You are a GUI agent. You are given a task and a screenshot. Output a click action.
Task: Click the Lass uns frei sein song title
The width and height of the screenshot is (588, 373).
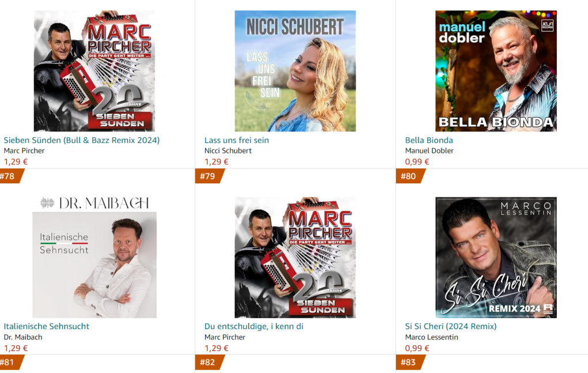coord(236,140)
